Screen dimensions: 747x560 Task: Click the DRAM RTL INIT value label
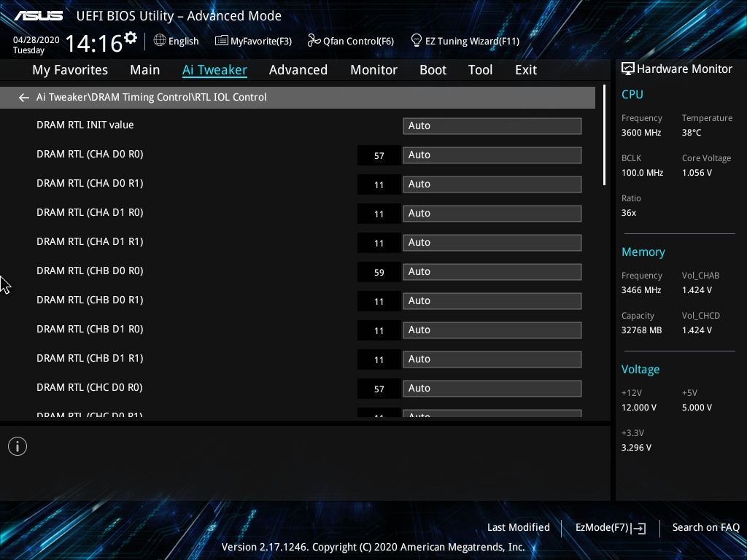click(x=85, y=125)
